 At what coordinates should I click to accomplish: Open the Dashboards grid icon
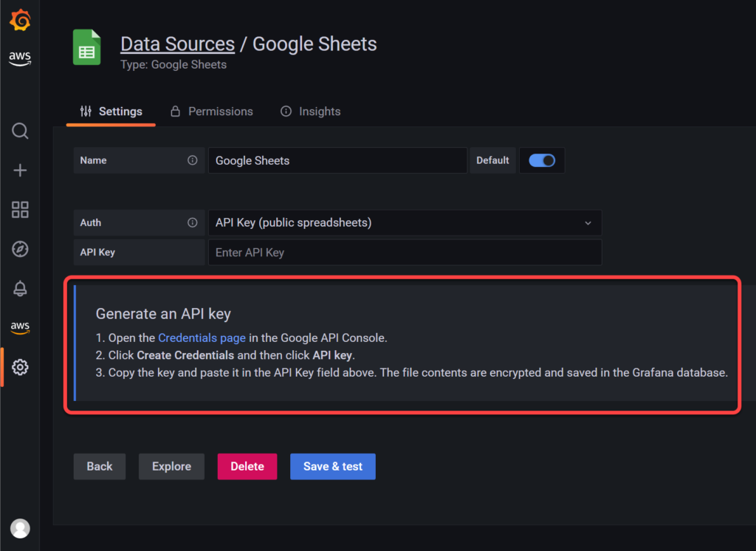[19, 210]
